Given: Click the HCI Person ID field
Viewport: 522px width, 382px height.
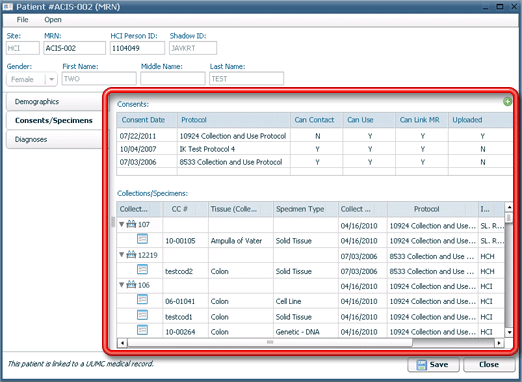Looking at the screenshot, I should (137, 48).
